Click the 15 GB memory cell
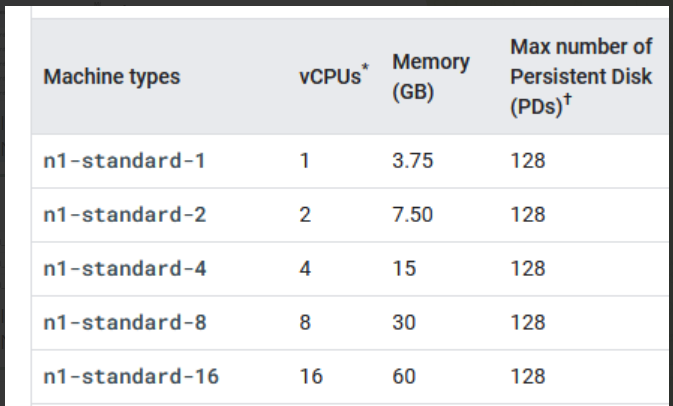This screenshot has height=406, width=673. (404, 268)
